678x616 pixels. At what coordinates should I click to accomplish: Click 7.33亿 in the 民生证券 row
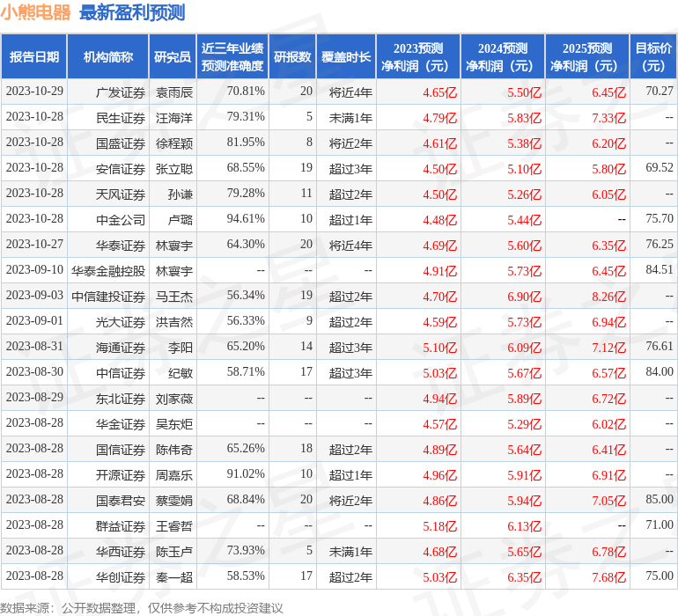(608, 118)
